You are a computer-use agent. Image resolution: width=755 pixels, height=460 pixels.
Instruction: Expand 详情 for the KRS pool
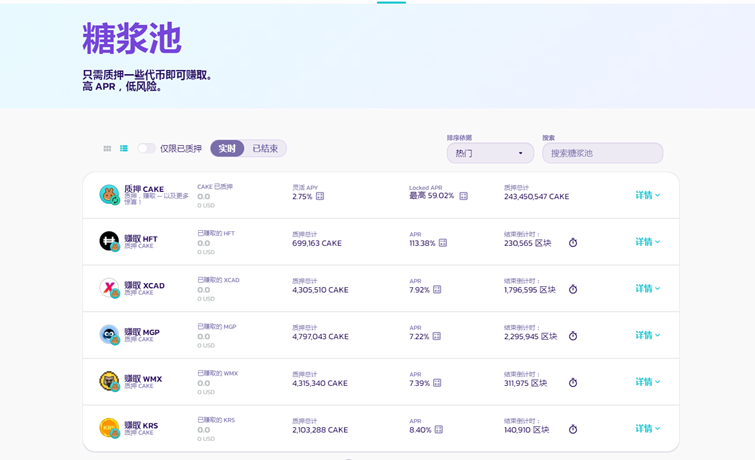648,429
